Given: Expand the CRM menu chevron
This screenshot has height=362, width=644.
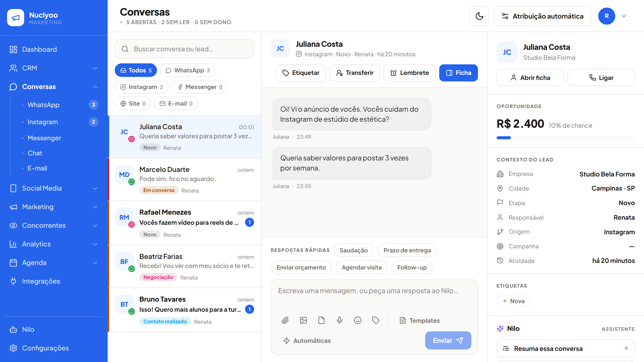Looking at the screenshot, I should coord(95,68).
